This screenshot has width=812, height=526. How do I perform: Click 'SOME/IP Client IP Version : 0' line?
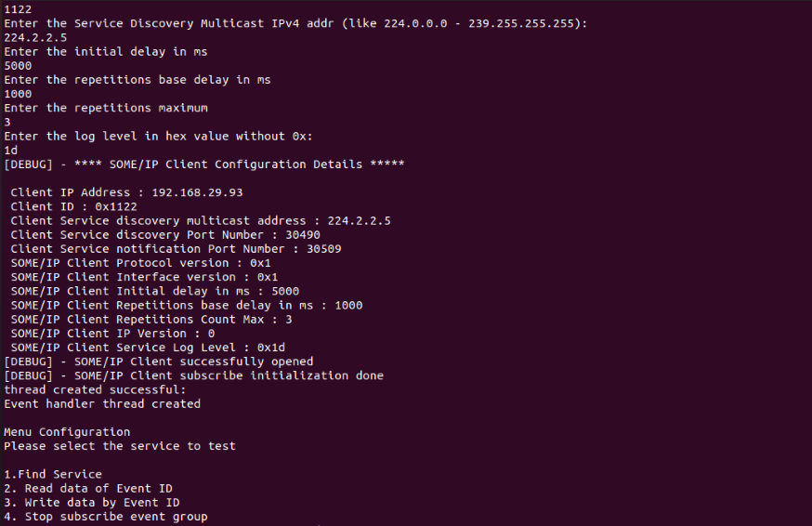(112, 334)
